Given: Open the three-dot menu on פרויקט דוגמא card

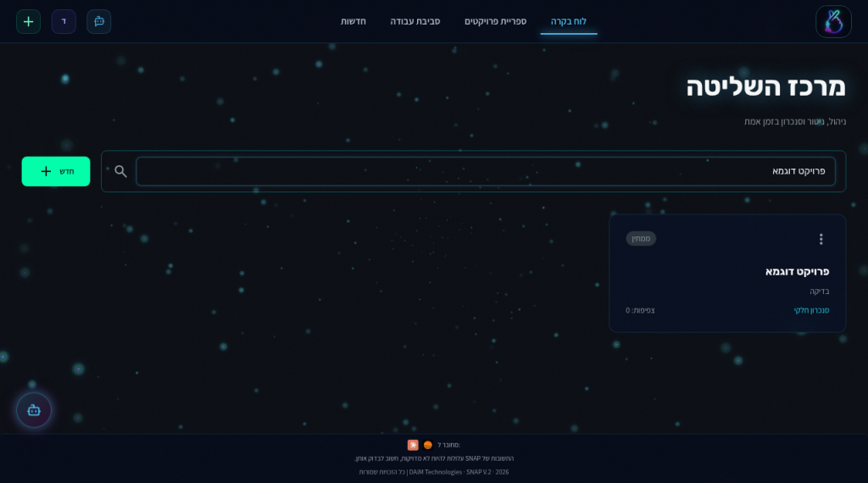Looking at the screenshot, I should point(821,239).
